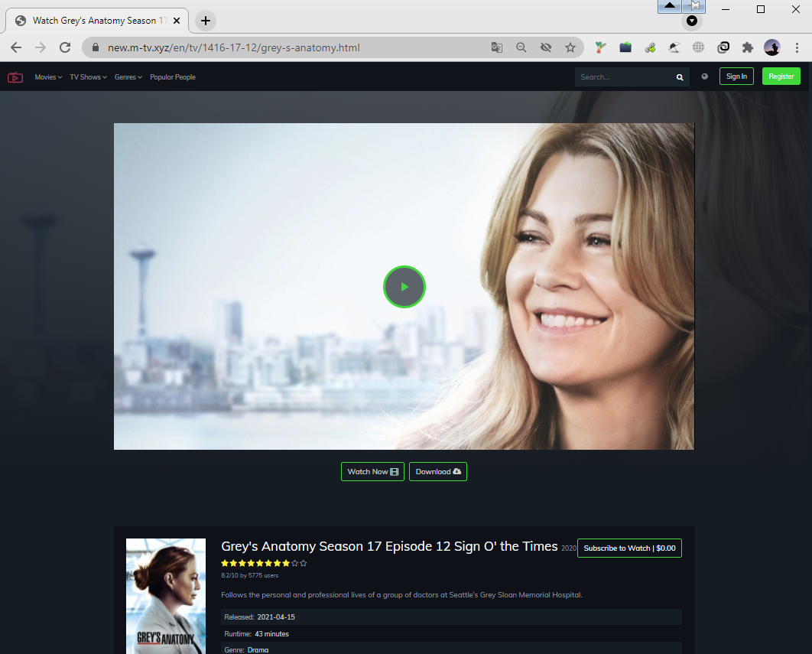Click the release date 2021-04-15
Screen dimensions: 812x654
276,617
